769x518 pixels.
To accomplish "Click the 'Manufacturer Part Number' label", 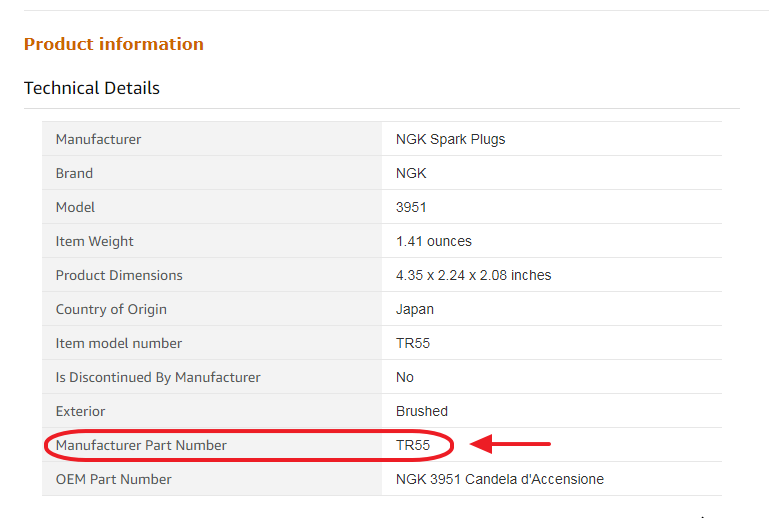I will pos(141,445).
